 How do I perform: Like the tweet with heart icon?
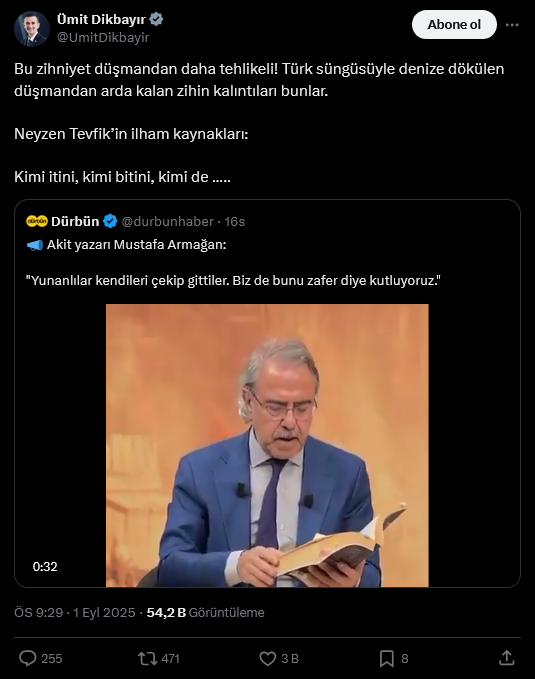[267, 659]
